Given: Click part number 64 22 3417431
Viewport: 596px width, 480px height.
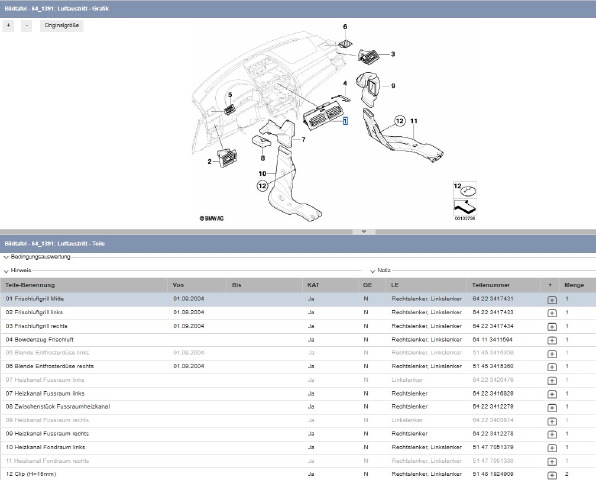Looking at the screenshot, I should coord(493,299).
